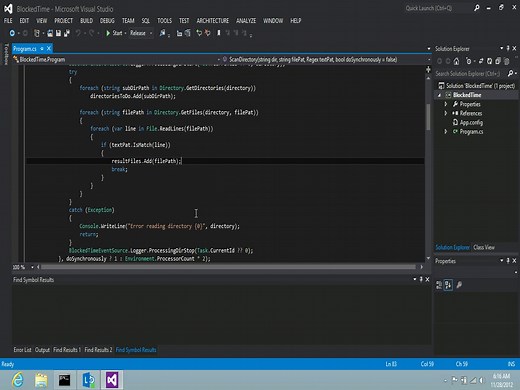Open Solution Explorer window options dropdown

[502, 48]
